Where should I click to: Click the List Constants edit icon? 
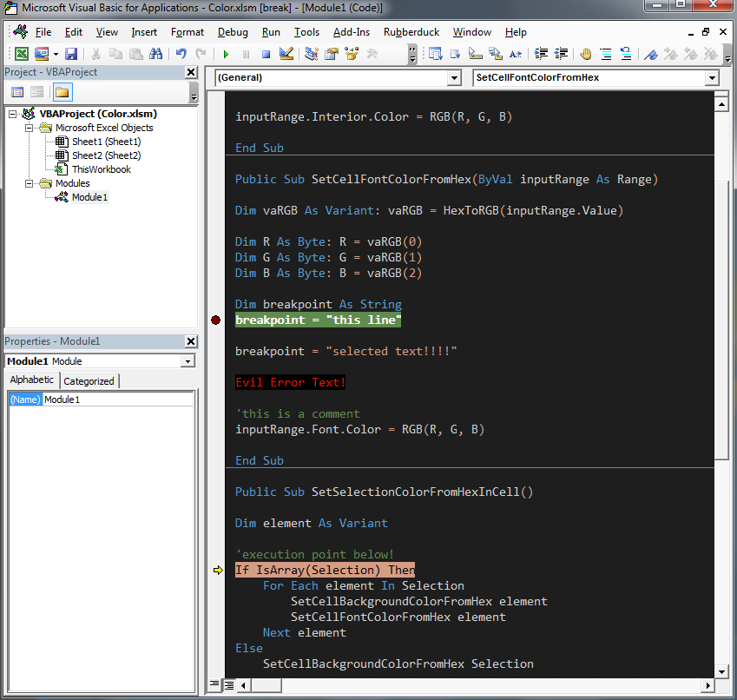click(456, 54)
